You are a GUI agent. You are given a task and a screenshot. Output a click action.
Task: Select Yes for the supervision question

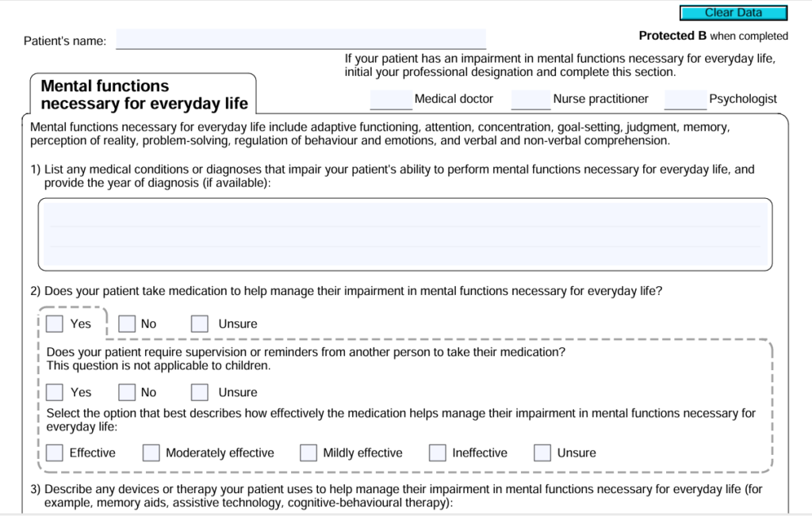pyautogui.click(x=54, y=392)
